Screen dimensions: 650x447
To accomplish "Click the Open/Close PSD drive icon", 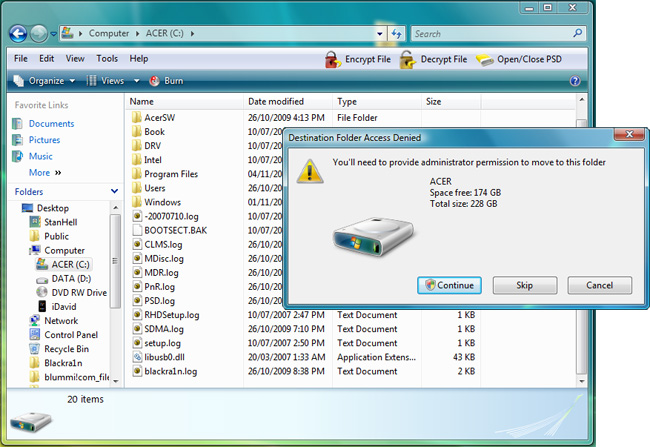I will pyautogui.click(x=484, y=60).
